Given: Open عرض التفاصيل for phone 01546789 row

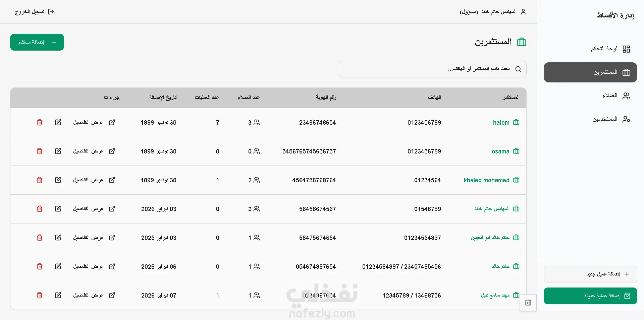Looking at the screenshot, I should tap(94, 209).
